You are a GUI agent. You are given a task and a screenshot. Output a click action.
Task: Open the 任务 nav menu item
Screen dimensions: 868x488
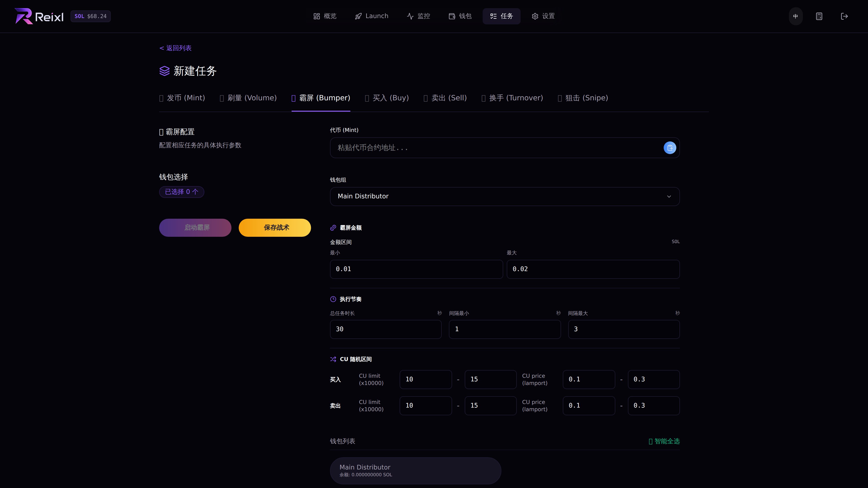(501, 16)
